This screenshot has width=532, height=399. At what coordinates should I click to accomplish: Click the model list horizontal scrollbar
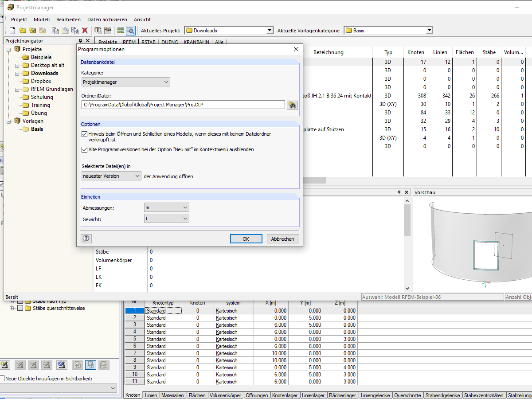point(314,180)
